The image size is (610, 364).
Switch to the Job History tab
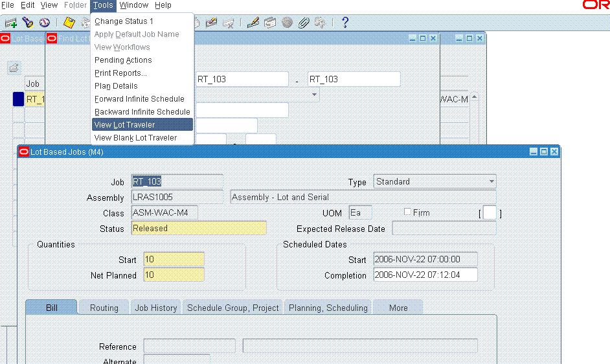click(155, 308)
